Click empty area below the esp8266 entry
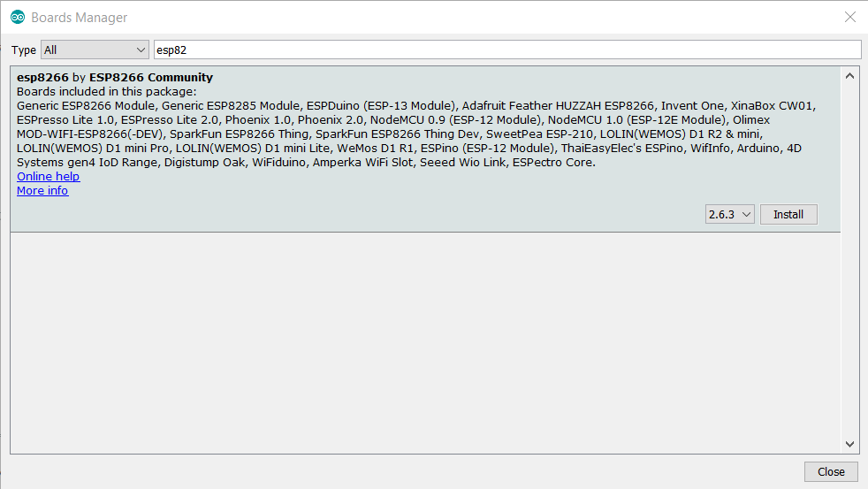 tap(425, 342)
